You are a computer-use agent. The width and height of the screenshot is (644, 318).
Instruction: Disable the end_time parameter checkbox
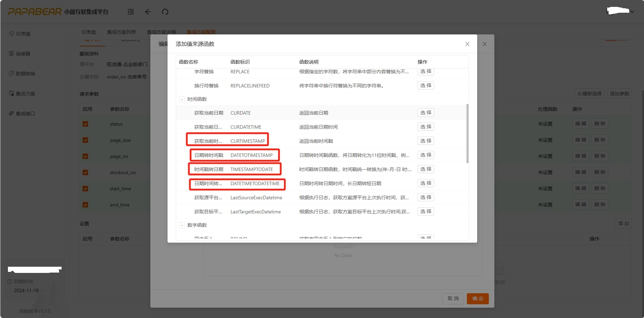[85, 205]
